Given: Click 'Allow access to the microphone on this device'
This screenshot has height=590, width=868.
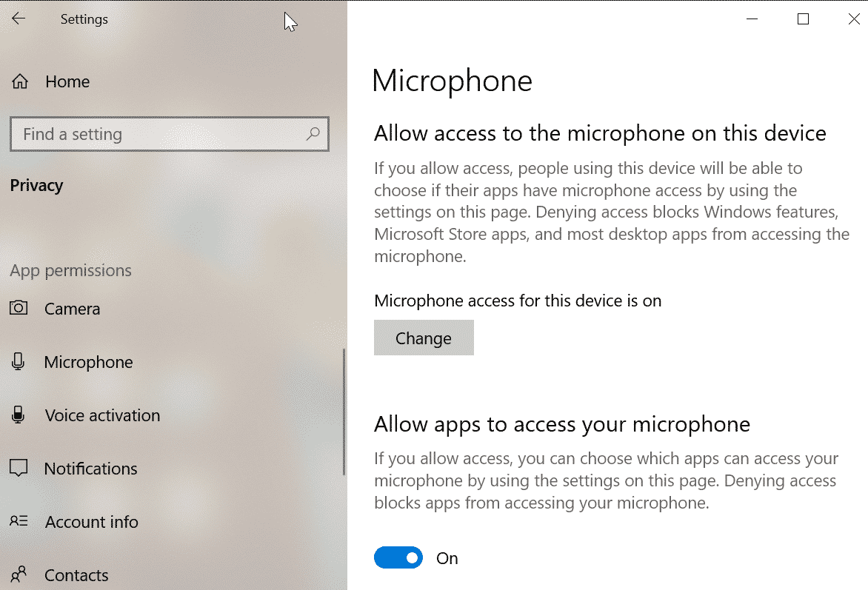Looking at the screenshot, I should (x=600, y=133).
